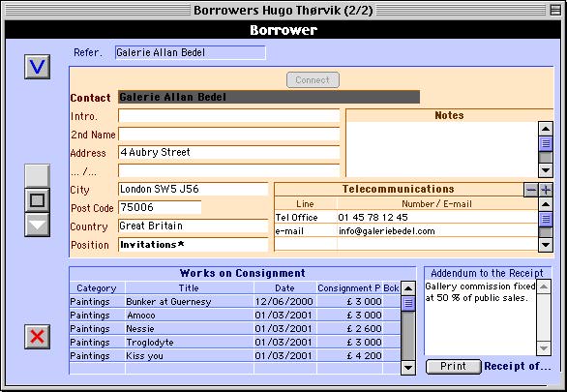Click the Address field 4 Aubry Street
567x392 pixels.
click(229, 152)
